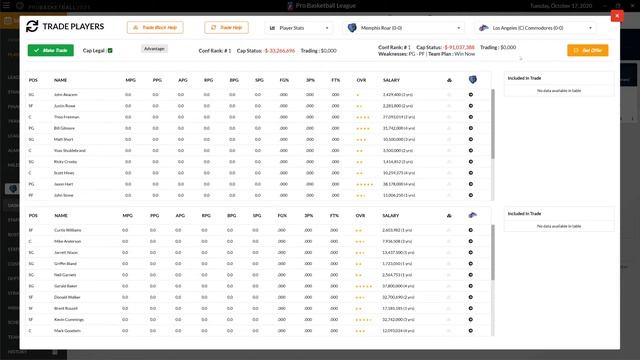Select player name Kevin Cummings

point(69,320)
